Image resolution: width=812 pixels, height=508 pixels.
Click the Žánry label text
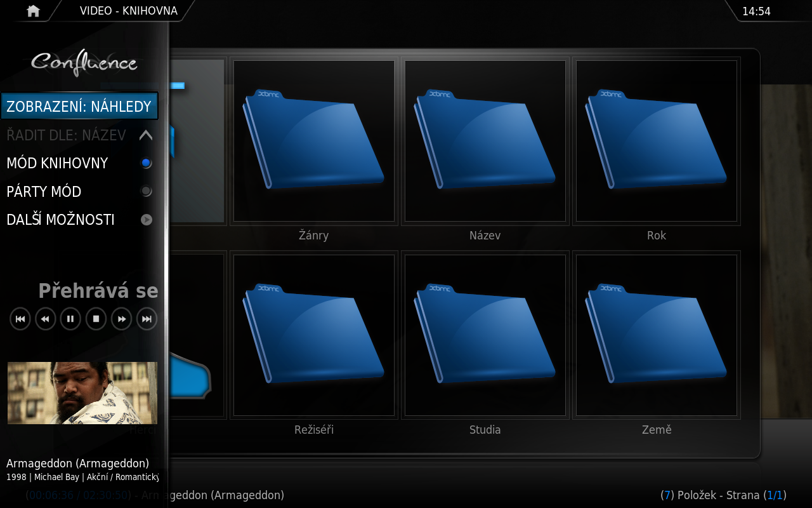[314, 236]
